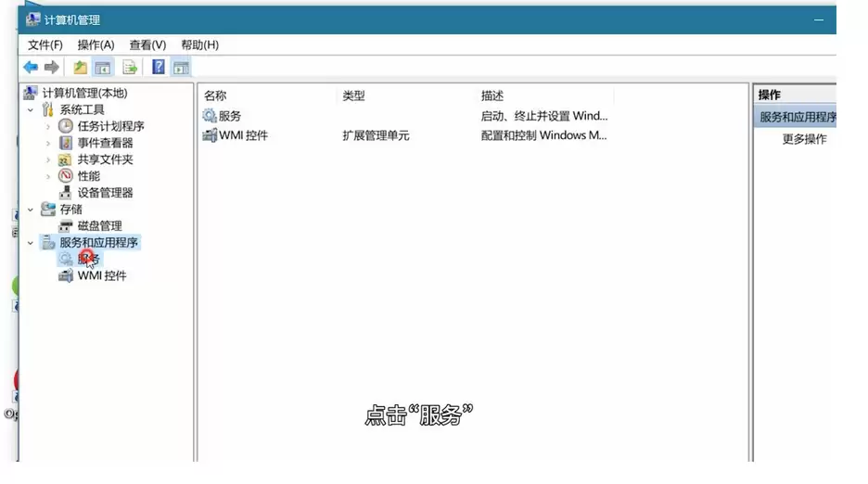Image resolution: width=868 pixels, height=484 pixels.
Task: Click the blue Back arrow toolbar icon
Action: (31, 68)
